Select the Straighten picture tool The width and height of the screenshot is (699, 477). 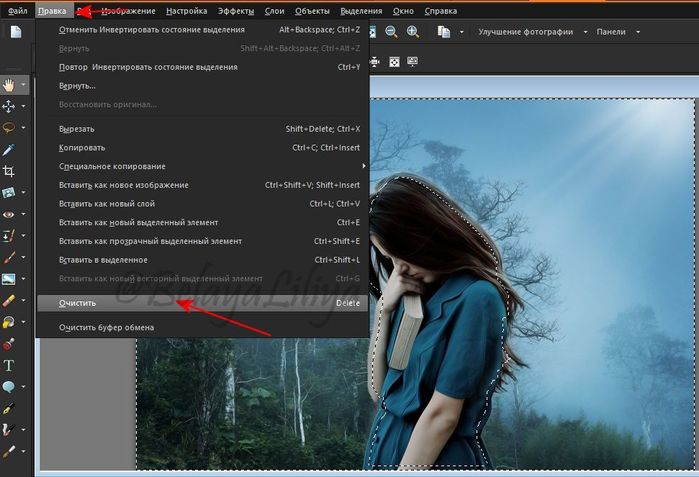[8, 193]
